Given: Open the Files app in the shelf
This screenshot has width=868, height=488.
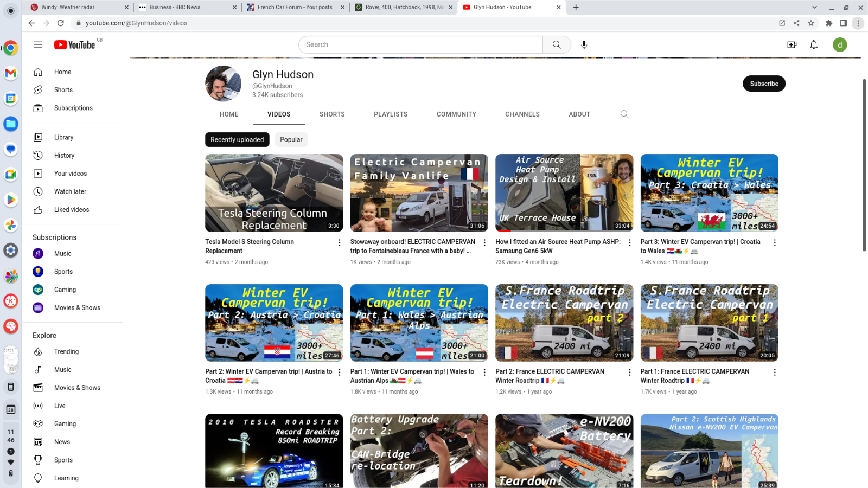Looking at the screenshot, I should click(x=11, y=124).
